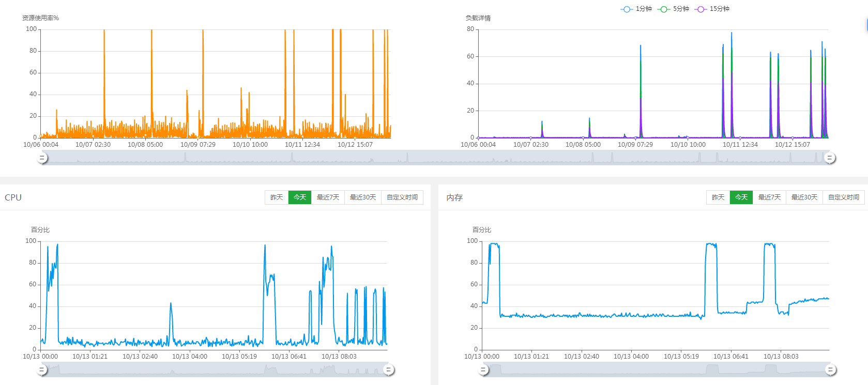The height and width of the screenshot is (385, 868).
Task: Toggle the 1分钟 load legend series
Action: point(636,9)
